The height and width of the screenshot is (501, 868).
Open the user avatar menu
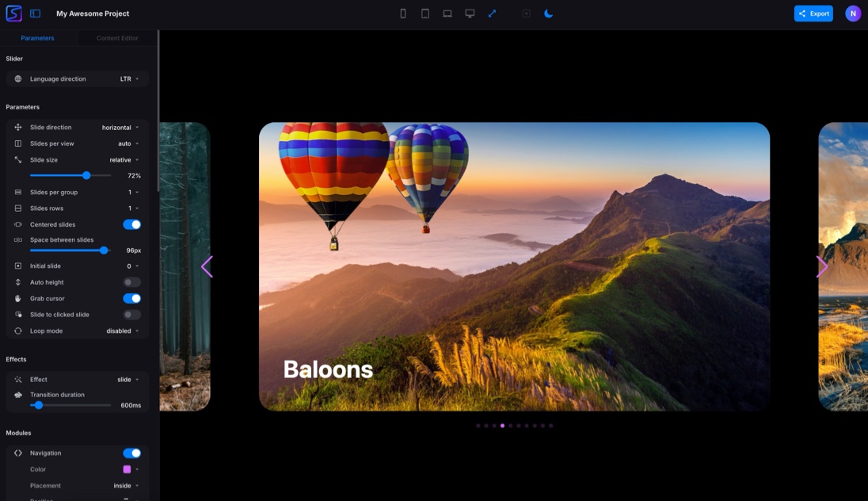pyautogui.click(x=853, y=13)
